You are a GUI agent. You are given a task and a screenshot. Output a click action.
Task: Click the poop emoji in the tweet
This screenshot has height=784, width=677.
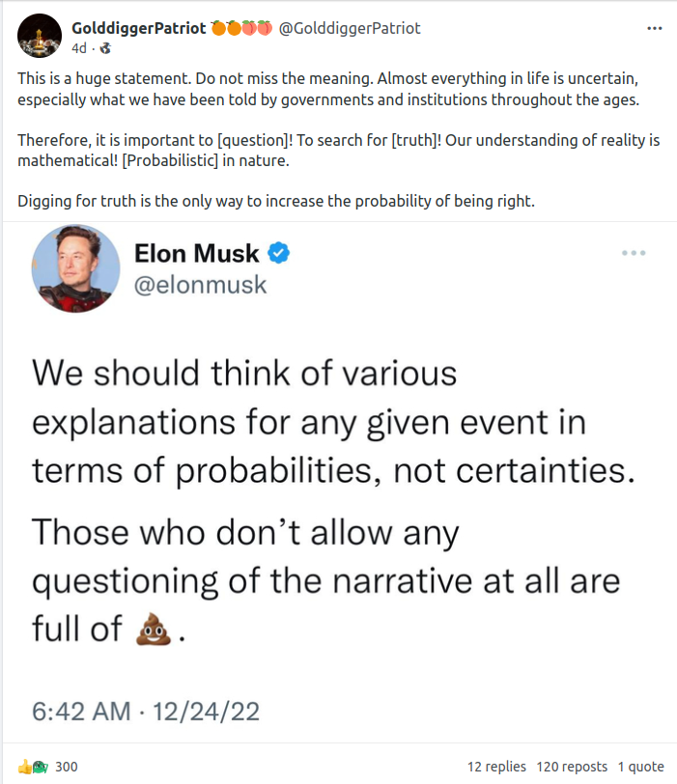pyautogui.click(x=155, y=629)
